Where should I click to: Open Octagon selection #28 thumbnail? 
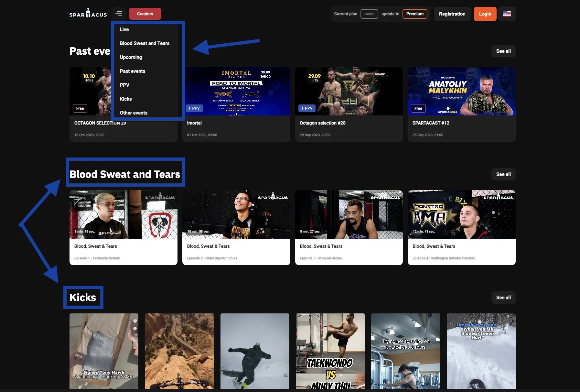click(x=349, y=91)
